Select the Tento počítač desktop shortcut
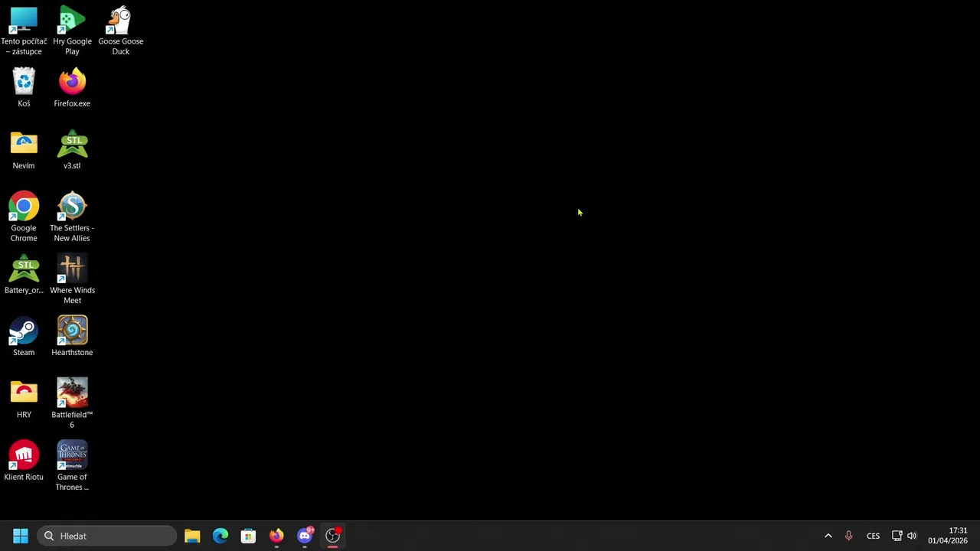The width and height of the screenshot is (980, 551). tap(24, 31)
